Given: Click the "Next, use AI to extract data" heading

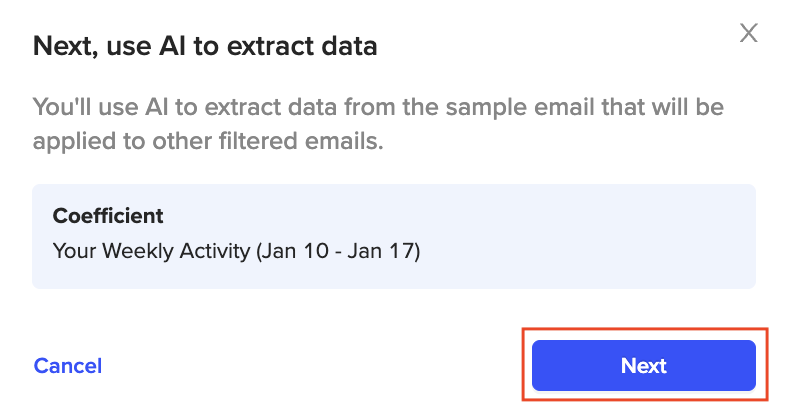Looking at the screenshot, I should tap(205, 46).
